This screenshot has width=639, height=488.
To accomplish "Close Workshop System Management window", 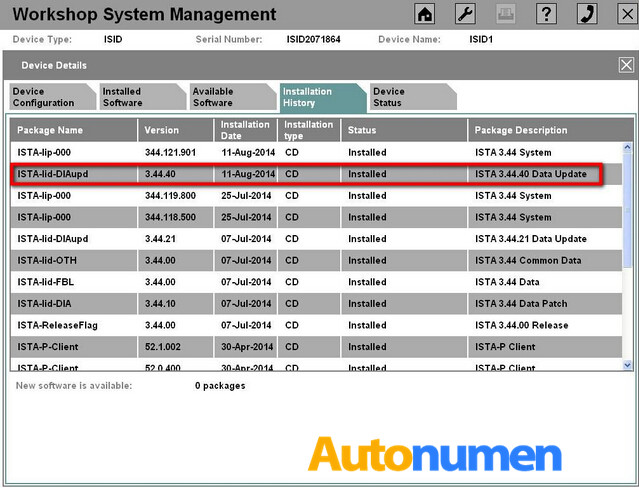I will [x=628, y=14].
